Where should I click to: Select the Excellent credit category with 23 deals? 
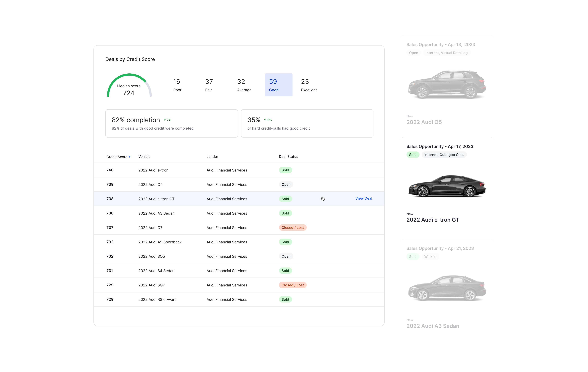pyautogui.click(x=309, y=85)
